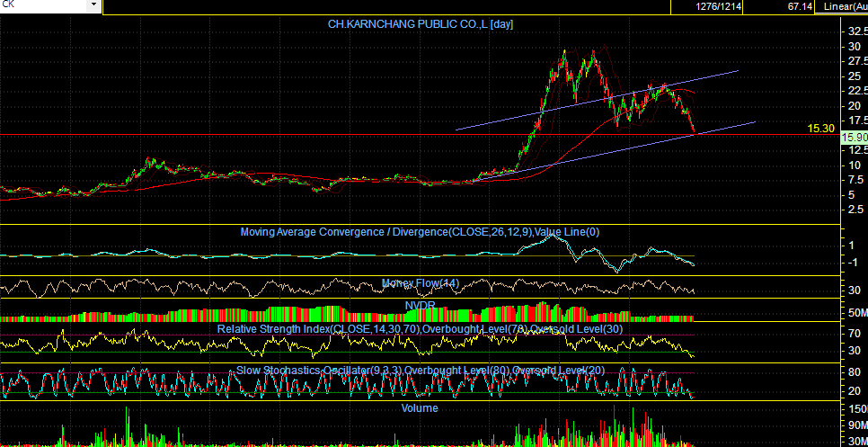Click the Money Flow(14) indicator label

[421, 283]
